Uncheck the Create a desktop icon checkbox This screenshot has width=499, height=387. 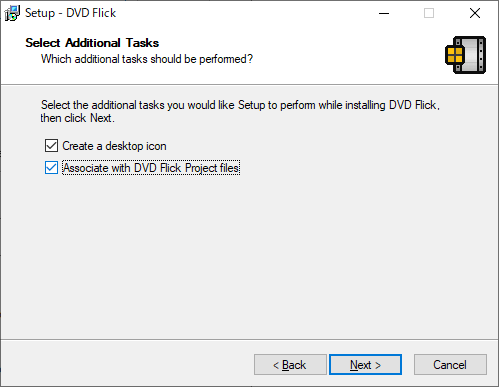coord(51,146)
